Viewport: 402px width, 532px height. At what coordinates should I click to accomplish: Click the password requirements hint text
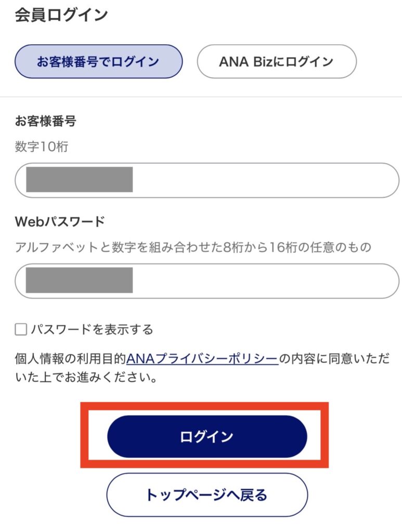point(192,247)
